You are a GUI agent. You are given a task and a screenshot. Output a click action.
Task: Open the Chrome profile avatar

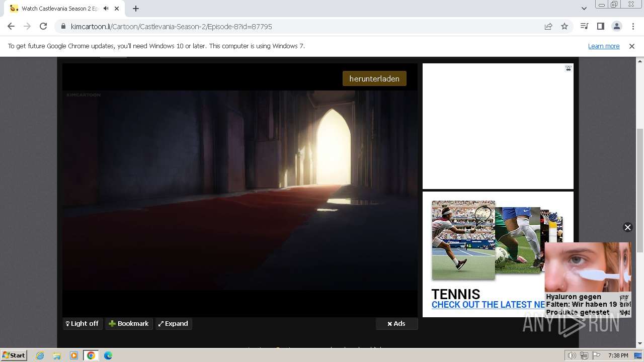[616, 26]
